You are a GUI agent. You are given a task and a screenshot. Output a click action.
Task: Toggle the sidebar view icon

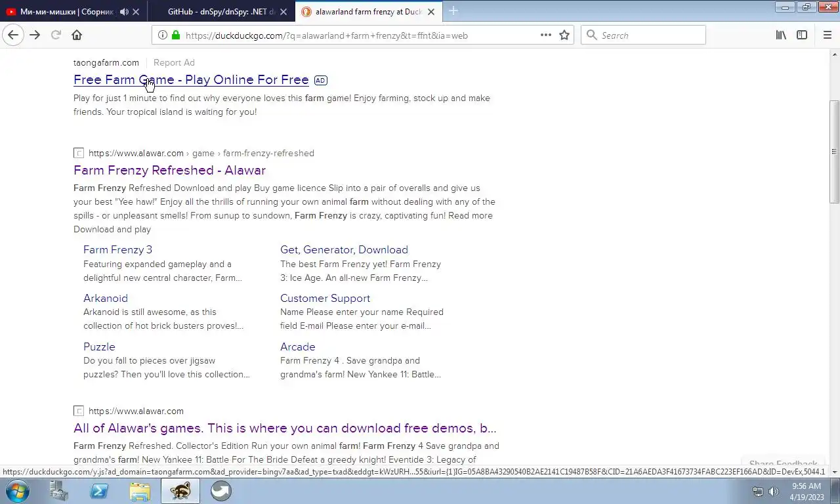[x=802, y=35]
